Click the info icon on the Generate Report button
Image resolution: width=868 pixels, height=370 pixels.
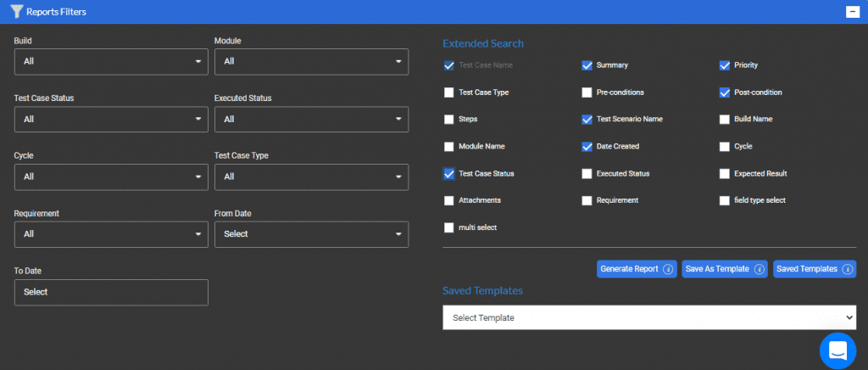coord(668,269)
